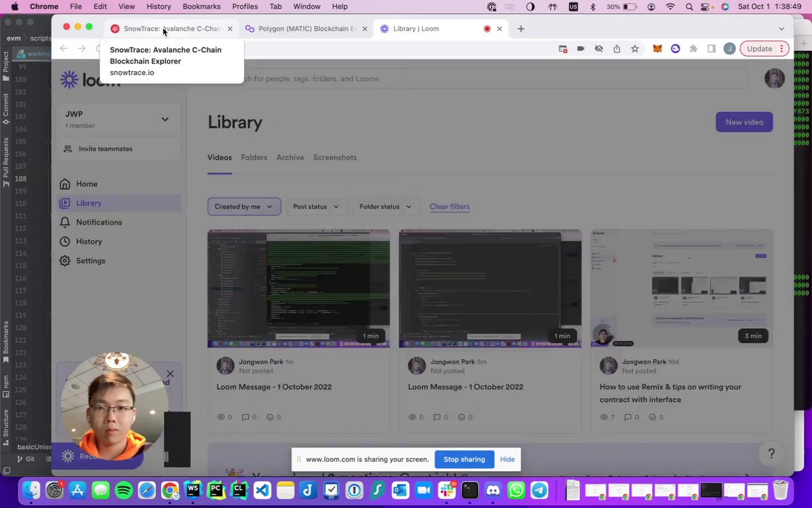Click Invite teammates in sidebar
Viewport: 812px width, 508px height.
pyautogui.click(x=98, y=149)
